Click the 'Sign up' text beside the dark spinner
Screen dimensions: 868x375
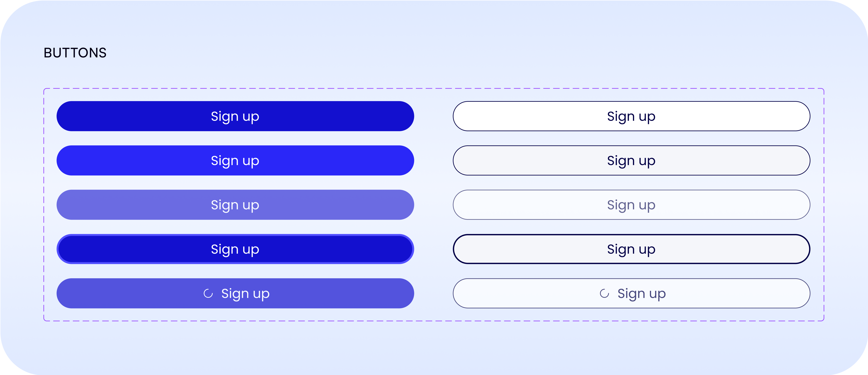tap(641, 293)
